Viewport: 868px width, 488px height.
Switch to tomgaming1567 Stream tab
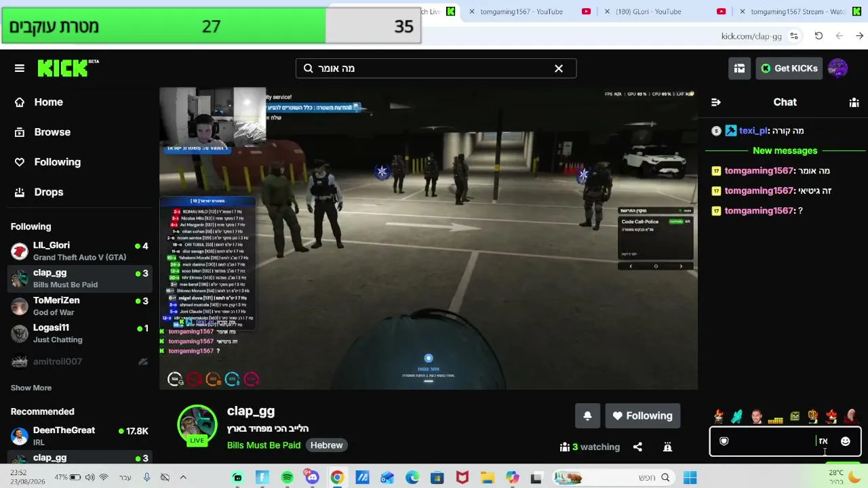coord(797,12)
